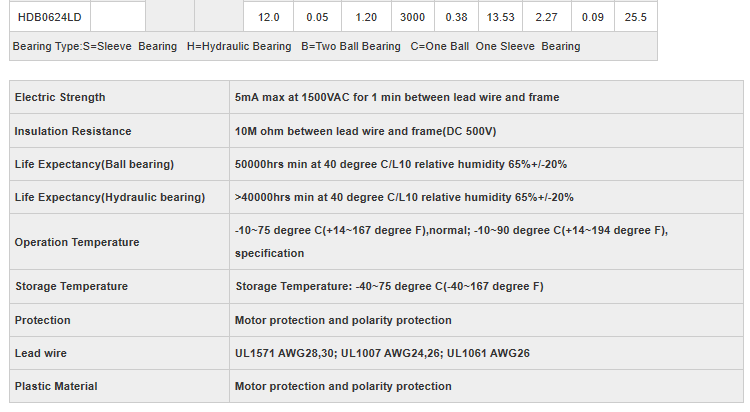Click the Protection row label
Image resolution: width=750 pixels, height=412 pixels.
click(43, 320)
